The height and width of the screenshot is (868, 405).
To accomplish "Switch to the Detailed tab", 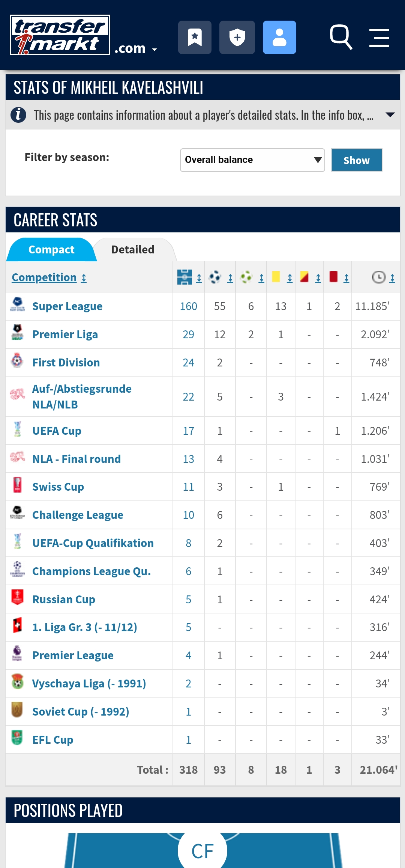I will click(x=133, y=250).
